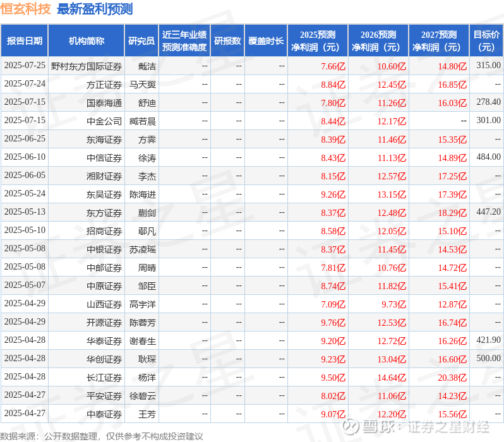
Task: Select the 华泰证券 institution cell
Action: pos(86,341)
